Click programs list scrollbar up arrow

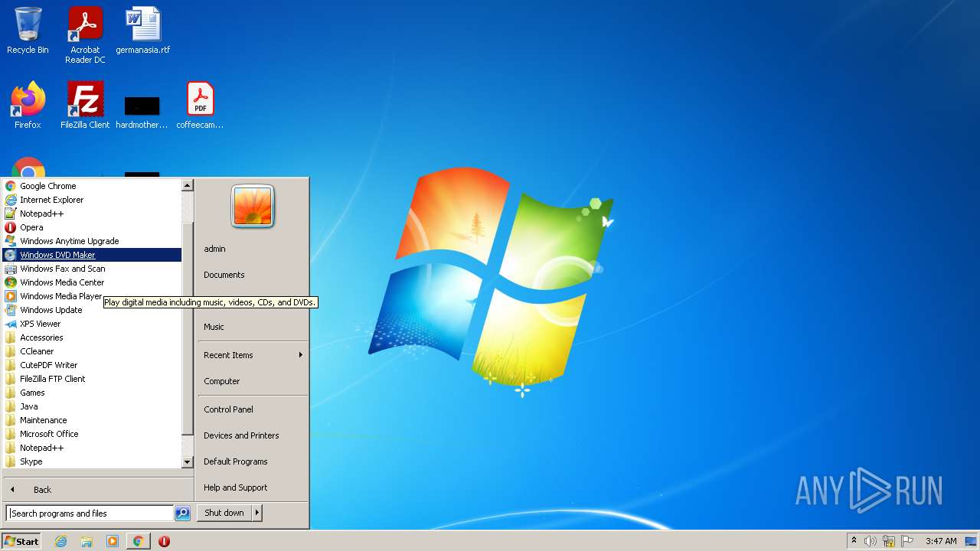pos(187,185)
